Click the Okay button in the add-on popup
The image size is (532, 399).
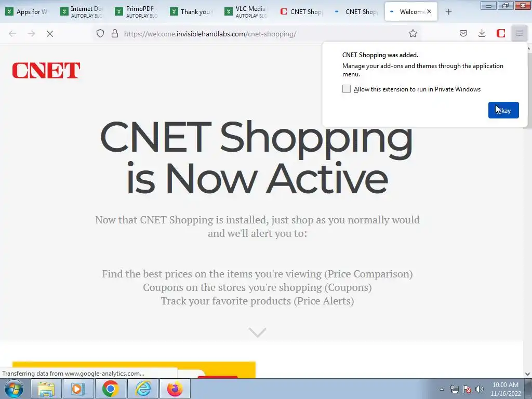click(503, 110)
